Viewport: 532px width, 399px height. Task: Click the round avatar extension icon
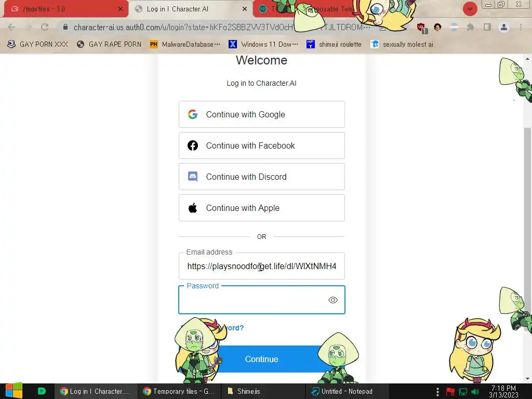click(x=437, y=27)
